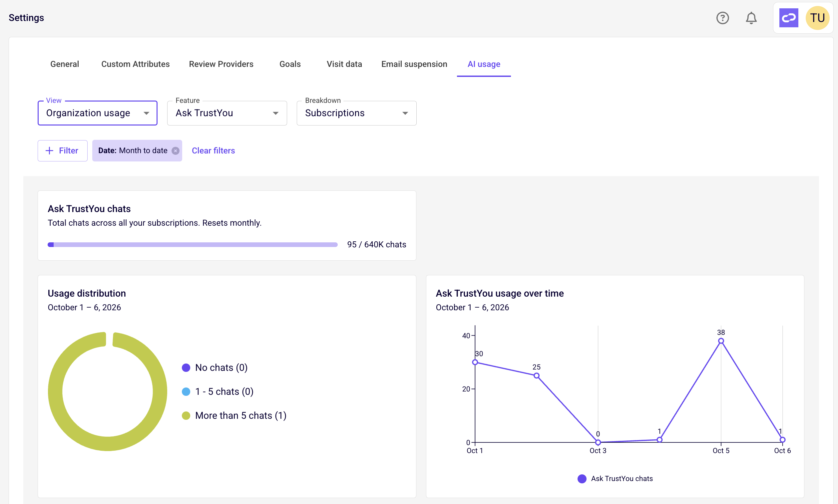Click Ask TrustYou usage over time heading
Viewport: 838px width, 504px height.
click(x=500, y=293)
